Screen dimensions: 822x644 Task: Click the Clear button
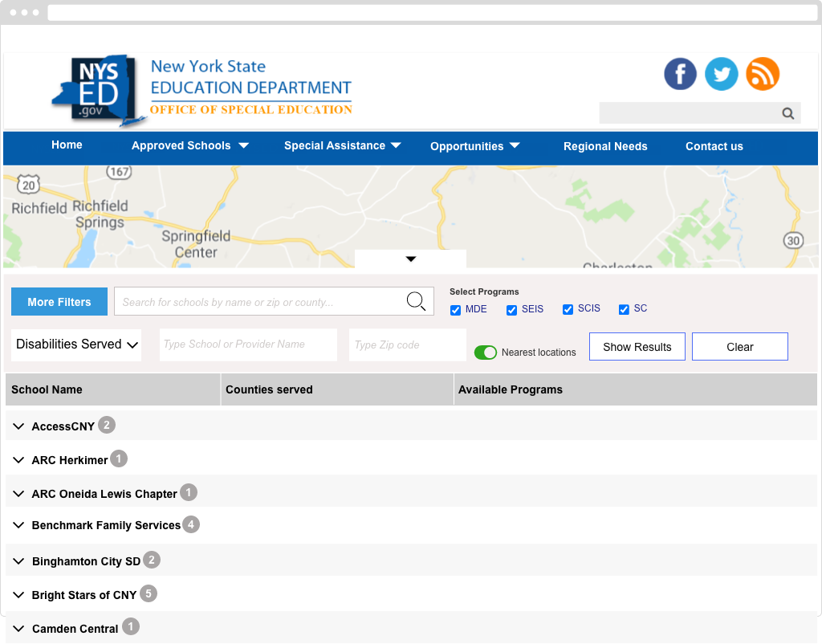click(x=739, y=347)
